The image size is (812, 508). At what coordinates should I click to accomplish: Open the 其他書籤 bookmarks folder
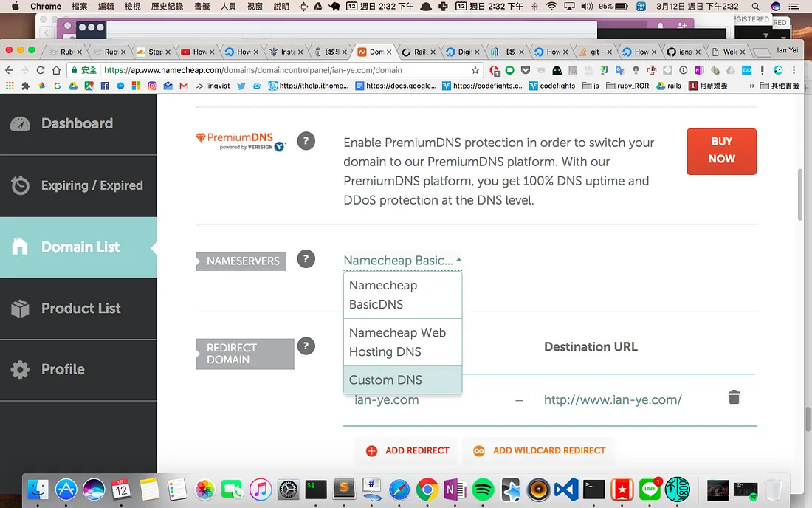[780, 86]
